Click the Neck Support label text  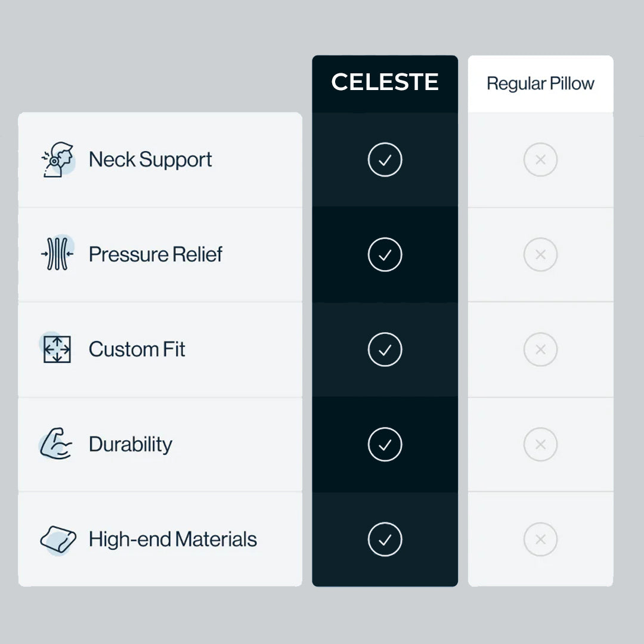150,160
